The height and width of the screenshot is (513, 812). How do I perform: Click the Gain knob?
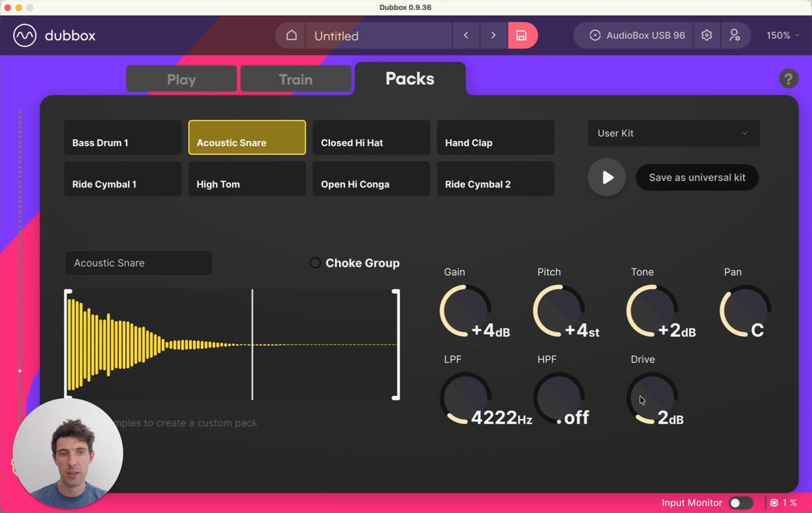click(465, 310)
